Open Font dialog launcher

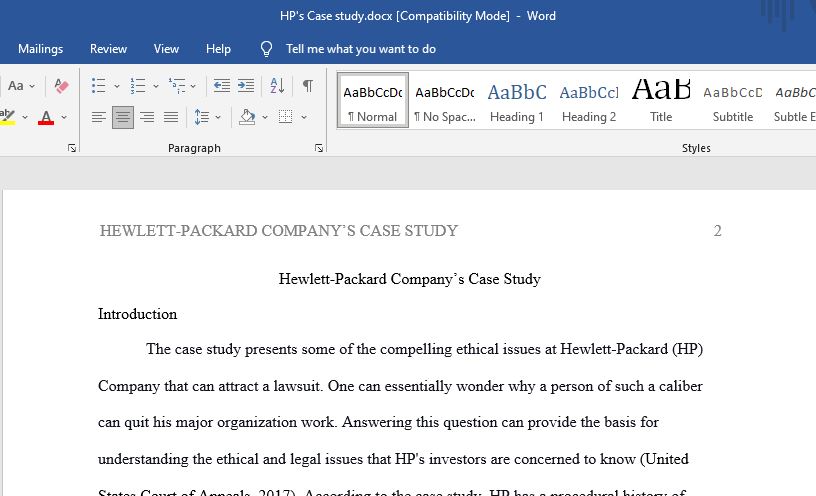coord(72,148)
